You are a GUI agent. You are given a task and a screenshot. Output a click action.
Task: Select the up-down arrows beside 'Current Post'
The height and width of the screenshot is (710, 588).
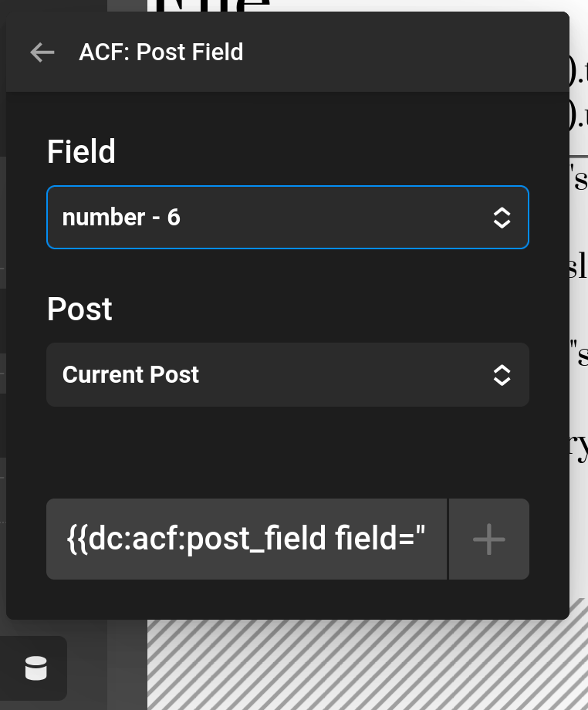(502, 375)
